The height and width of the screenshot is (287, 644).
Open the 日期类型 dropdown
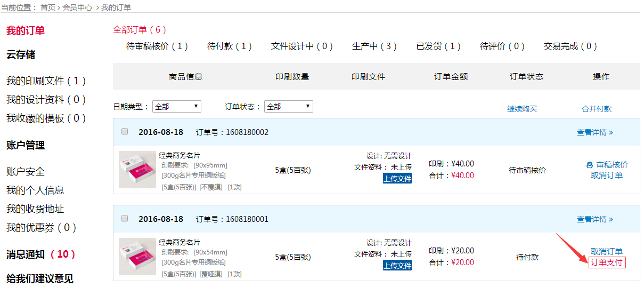coord(176,107)
